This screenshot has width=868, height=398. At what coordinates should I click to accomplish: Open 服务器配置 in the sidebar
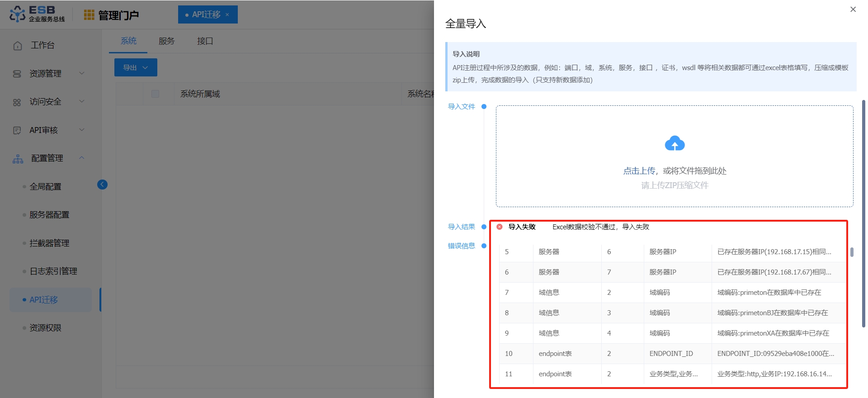pos(49,215)
